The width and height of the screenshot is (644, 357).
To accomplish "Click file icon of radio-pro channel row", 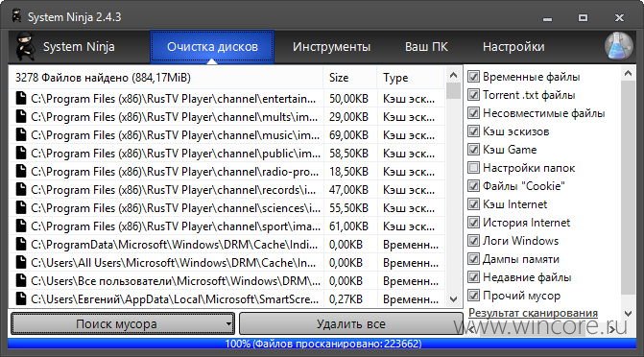I will click(x=21, y=172).
